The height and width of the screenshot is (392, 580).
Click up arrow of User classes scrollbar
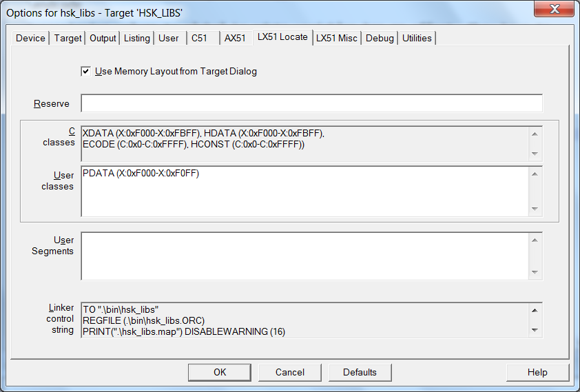point(535,174)
